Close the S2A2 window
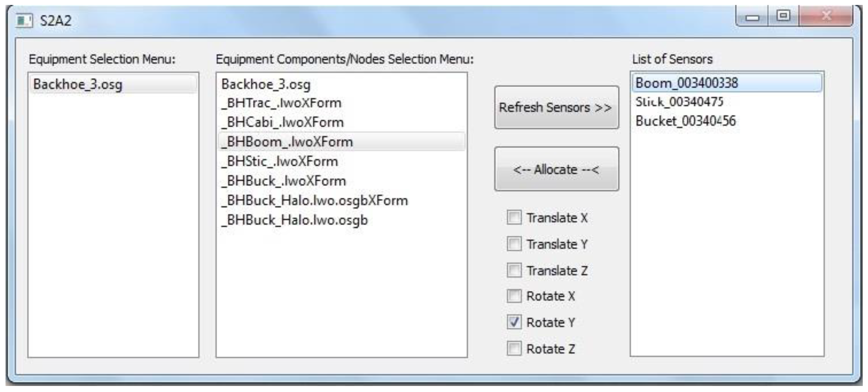 click(826, 16)
